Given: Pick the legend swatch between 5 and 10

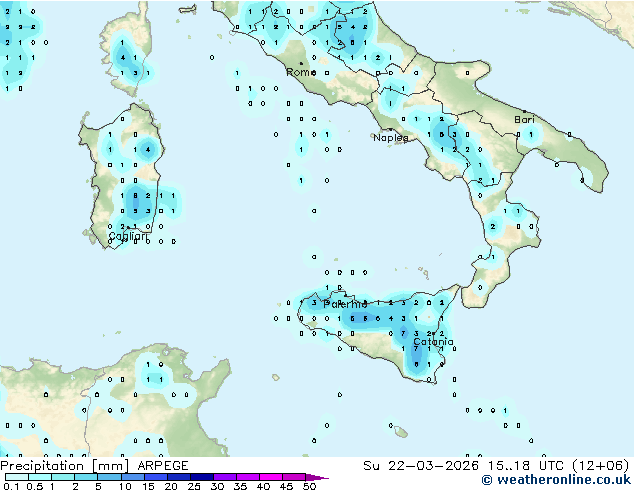Looking at the screenshot, I should pos(109,477).
